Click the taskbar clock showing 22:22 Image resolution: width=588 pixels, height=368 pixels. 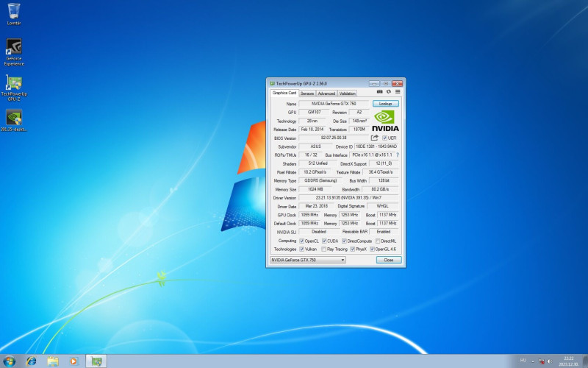click(x=568, y=361)
